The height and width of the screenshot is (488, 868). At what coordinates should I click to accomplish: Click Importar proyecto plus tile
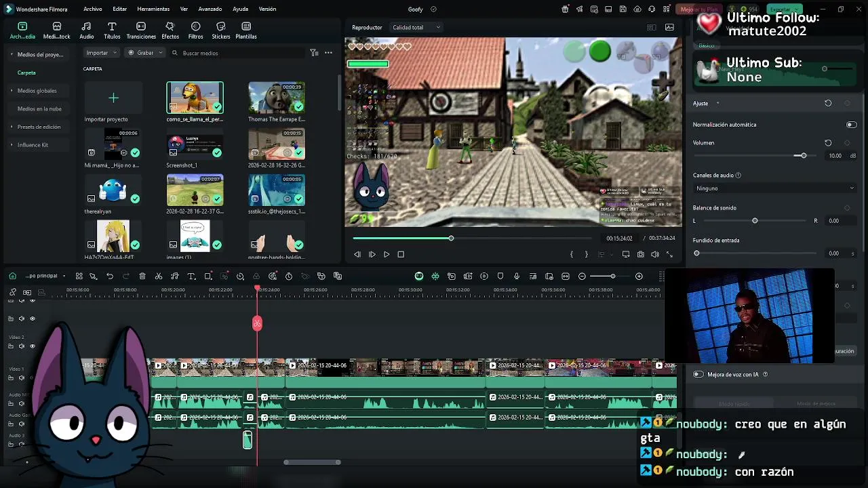(x=113, y=98)
